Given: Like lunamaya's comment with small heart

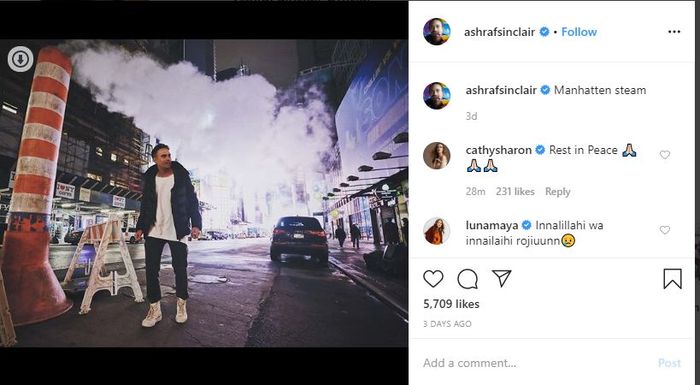Looking at the screenshot, I should click(665, 230).
